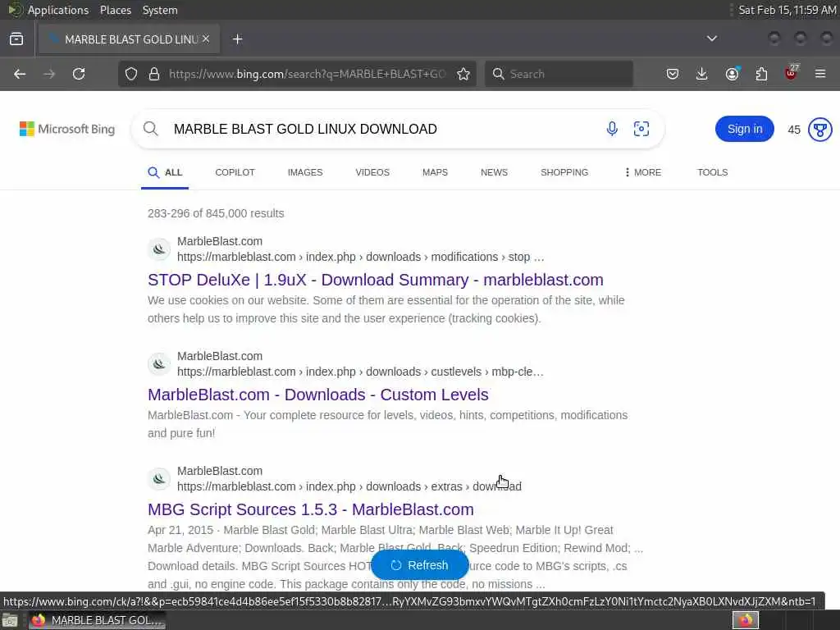
Task: Open the uBlock Origin extension icon
Action: pos(792,73)
